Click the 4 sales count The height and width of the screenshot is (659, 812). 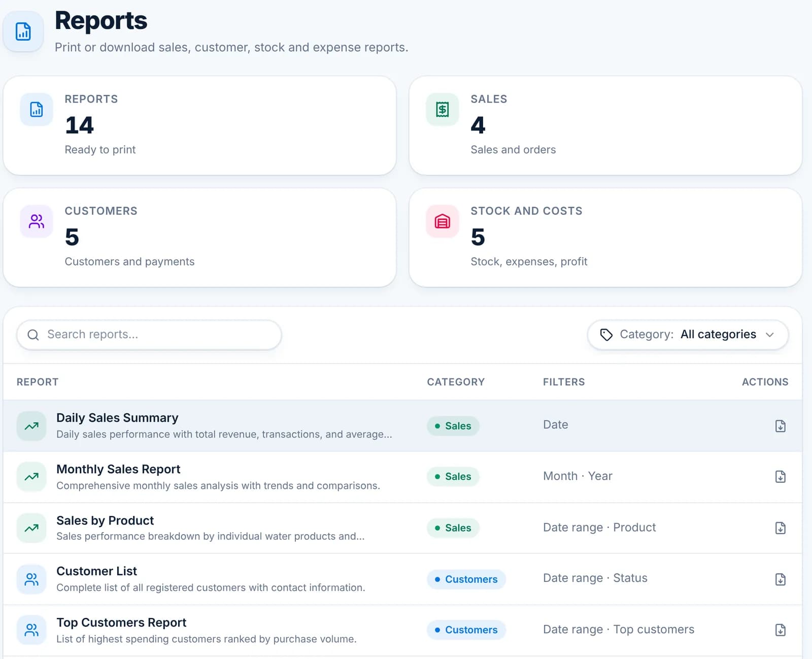tap(478, 125)
